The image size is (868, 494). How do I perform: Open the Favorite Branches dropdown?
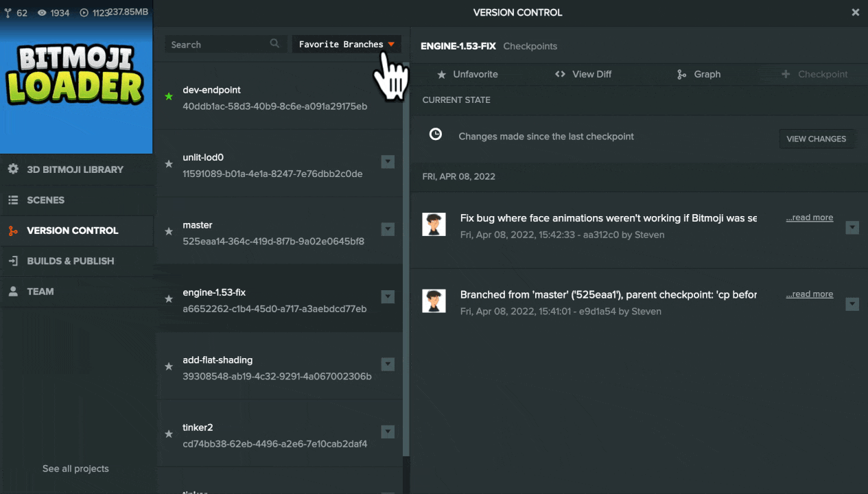pyautogui.click(x=347, y=45)
